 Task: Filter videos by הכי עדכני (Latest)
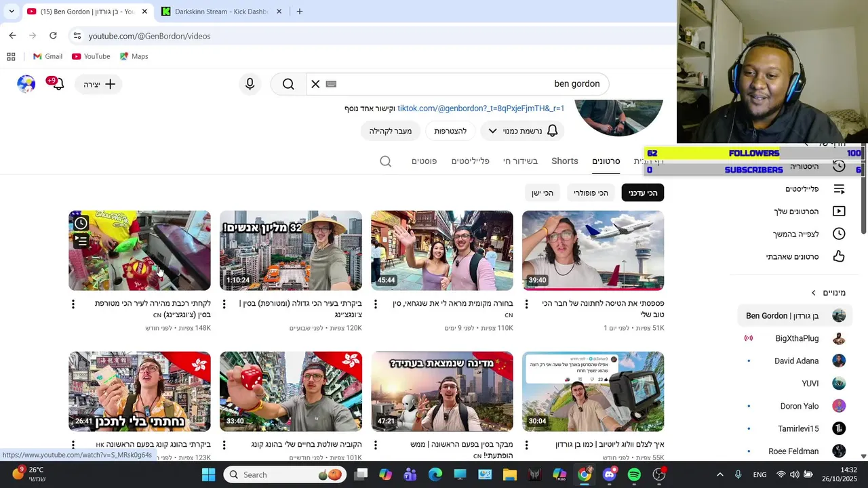(643, 193)
